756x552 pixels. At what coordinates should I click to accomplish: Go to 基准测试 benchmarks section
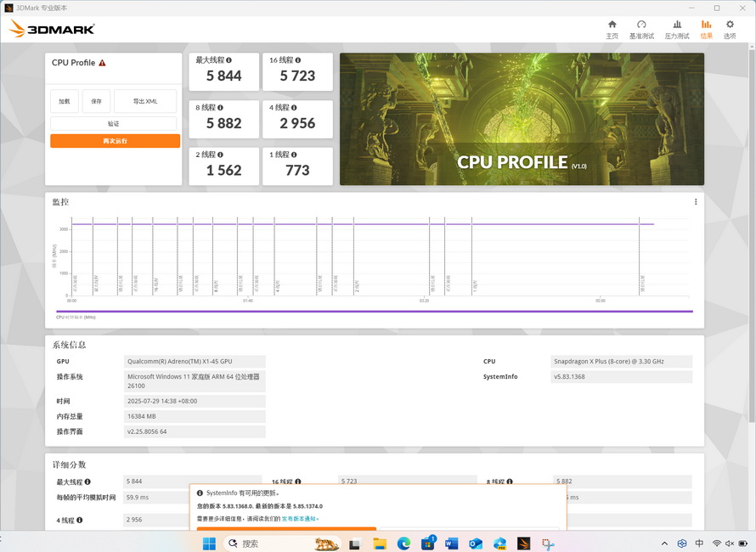coord(641,29)
